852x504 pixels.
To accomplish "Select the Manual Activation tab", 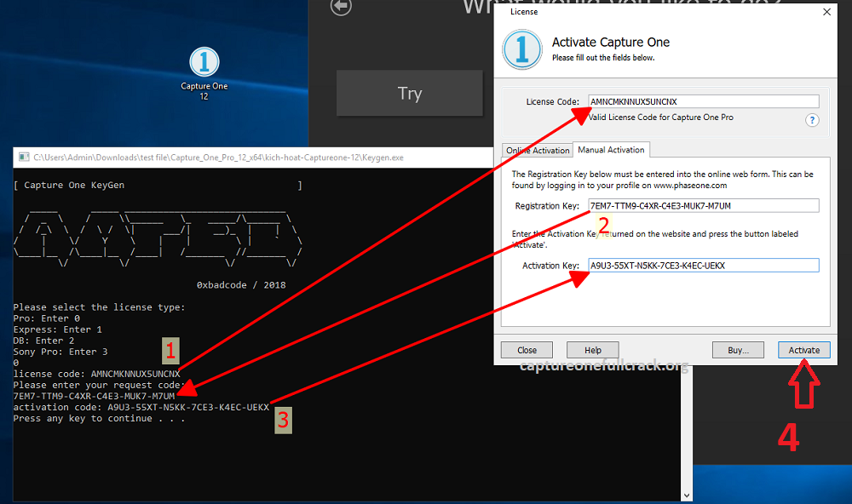I will tap(611, 150).
